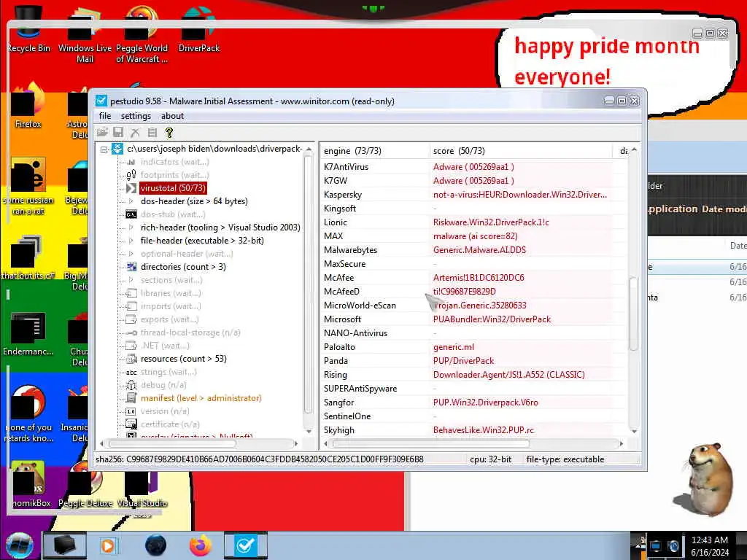Click the directories grid icon
Screen dimensions: 747x560
click(x=131, y=267)
